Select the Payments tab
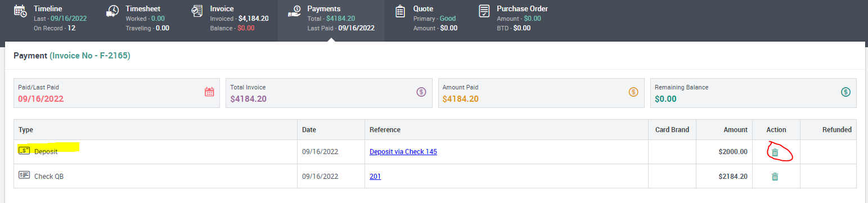868x203 pixels. point(331,18)
